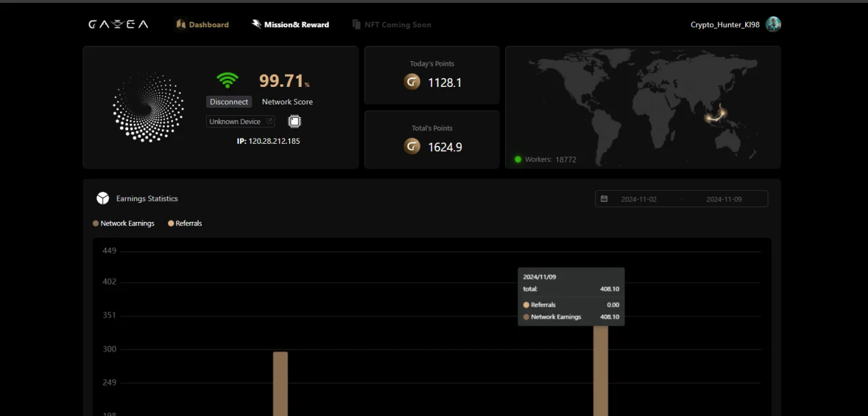The width and height of the screenshot is (868, 416).
Task: Click the 1128.1 today's points value
Action: coord(445,83)
